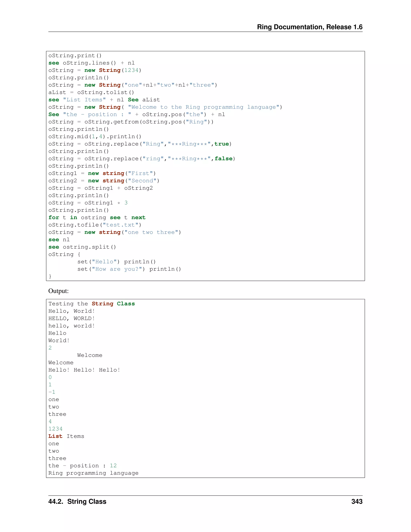Click the 'Output:' label
The image size is (411, 532).
point(58,291)
